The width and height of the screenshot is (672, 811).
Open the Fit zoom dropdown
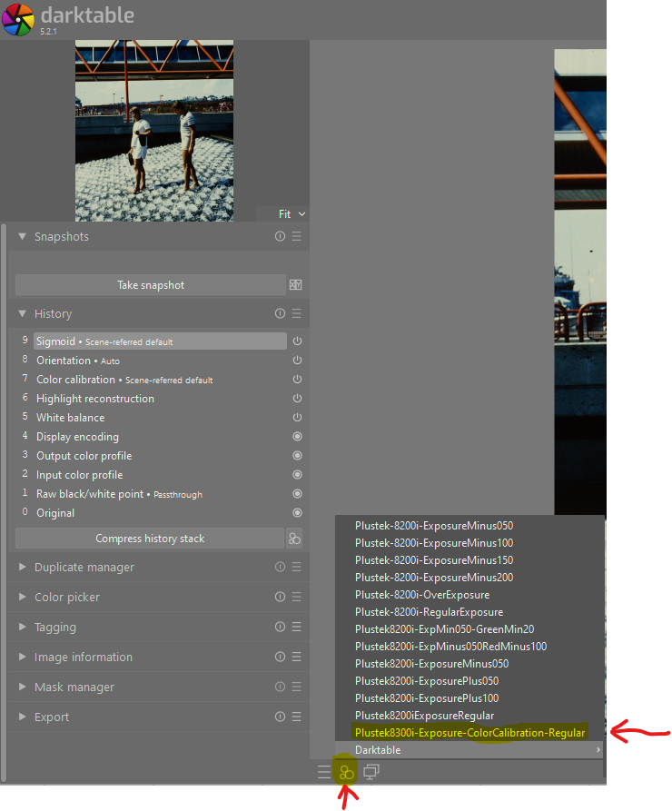point(292,214)
